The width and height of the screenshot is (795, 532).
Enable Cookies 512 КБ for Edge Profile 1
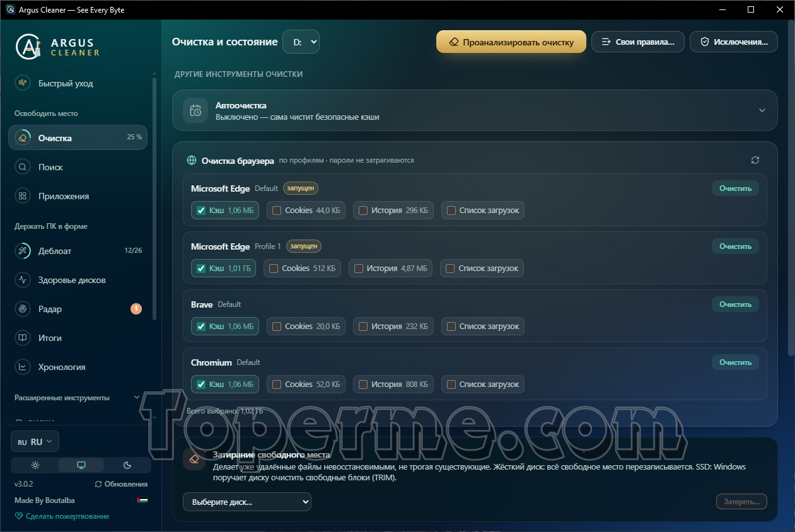[274, 269]
